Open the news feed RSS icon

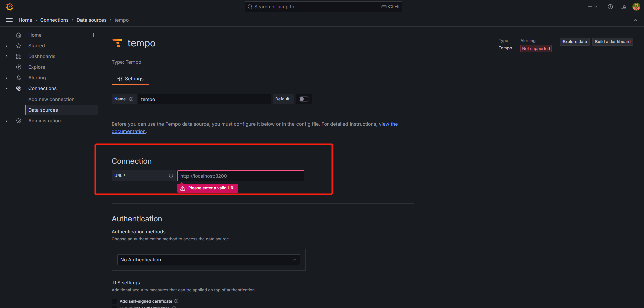pyautogui.click(x=624, y=7)
